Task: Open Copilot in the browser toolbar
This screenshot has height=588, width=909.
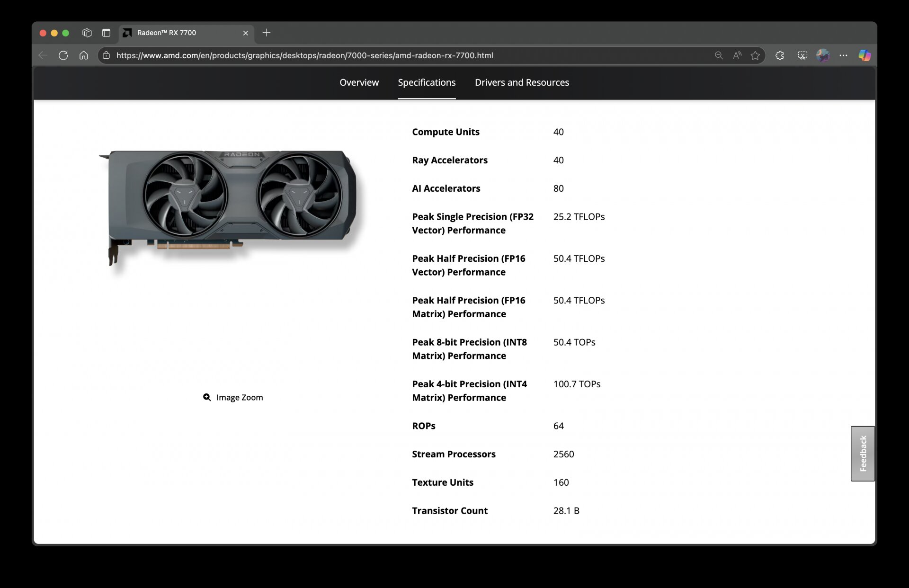Action: pos(865,55)
